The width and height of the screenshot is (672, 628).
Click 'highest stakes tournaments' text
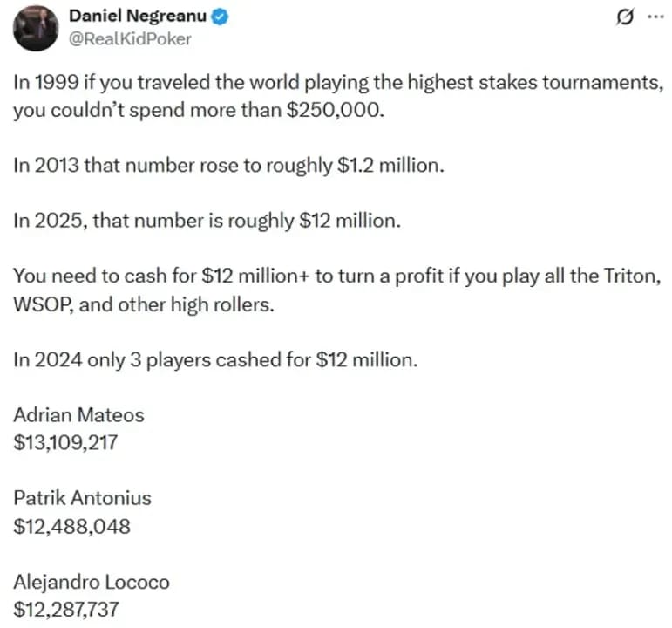(x=535, y=83)
